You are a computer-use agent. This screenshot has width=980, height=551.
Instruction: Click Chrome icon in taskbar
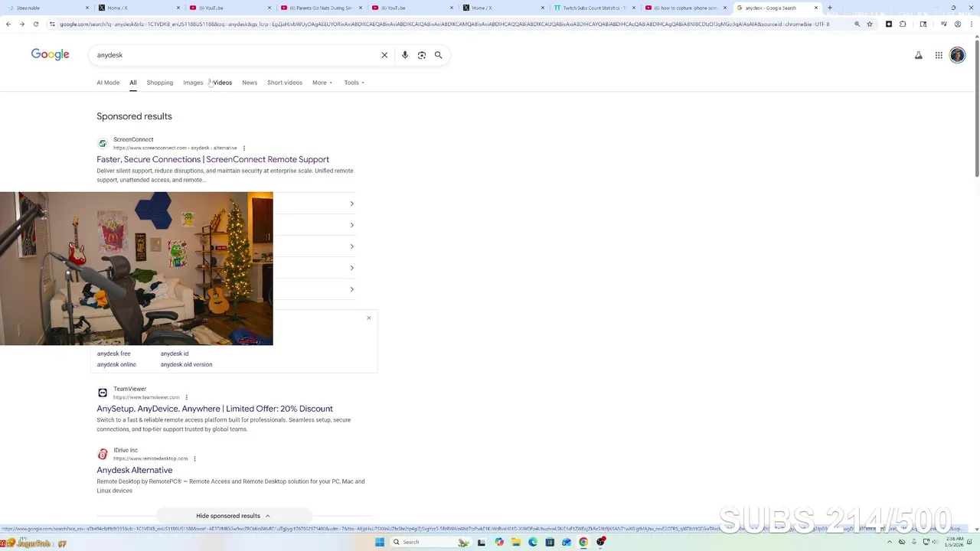pos(583,542)
